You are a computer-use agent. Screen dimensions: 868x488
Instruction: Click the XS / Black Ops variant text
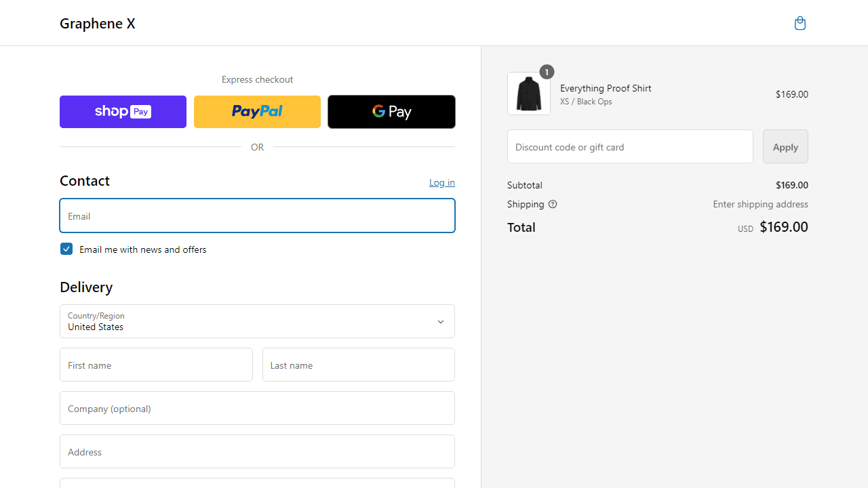point(586,102)
